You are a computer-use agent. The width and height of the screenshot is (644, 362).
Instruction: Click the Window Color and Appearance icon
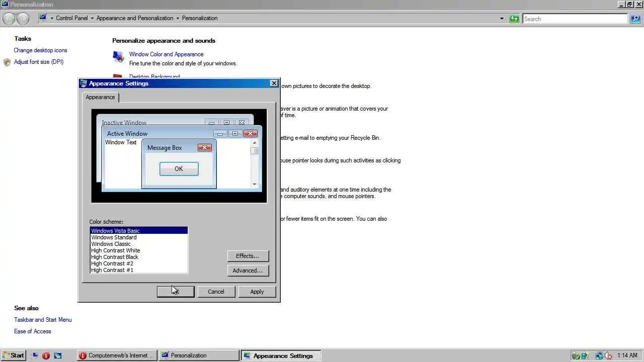[x=118, y=57]
